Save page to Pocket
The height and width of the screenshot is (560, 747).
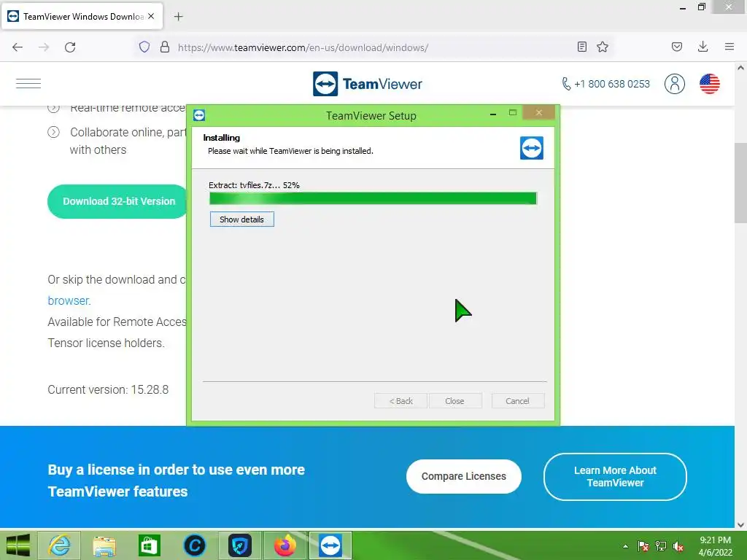tap(676, 47)
